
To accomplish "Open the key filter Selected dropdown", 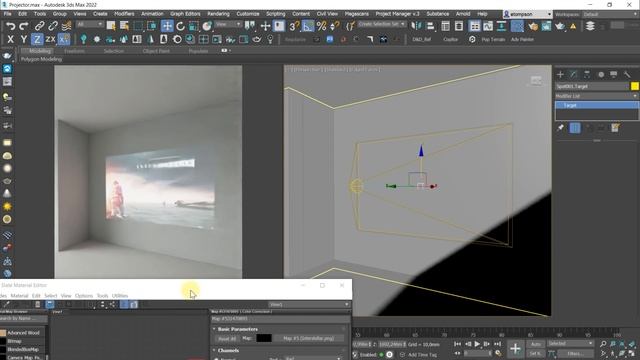I will coord(570,344).
